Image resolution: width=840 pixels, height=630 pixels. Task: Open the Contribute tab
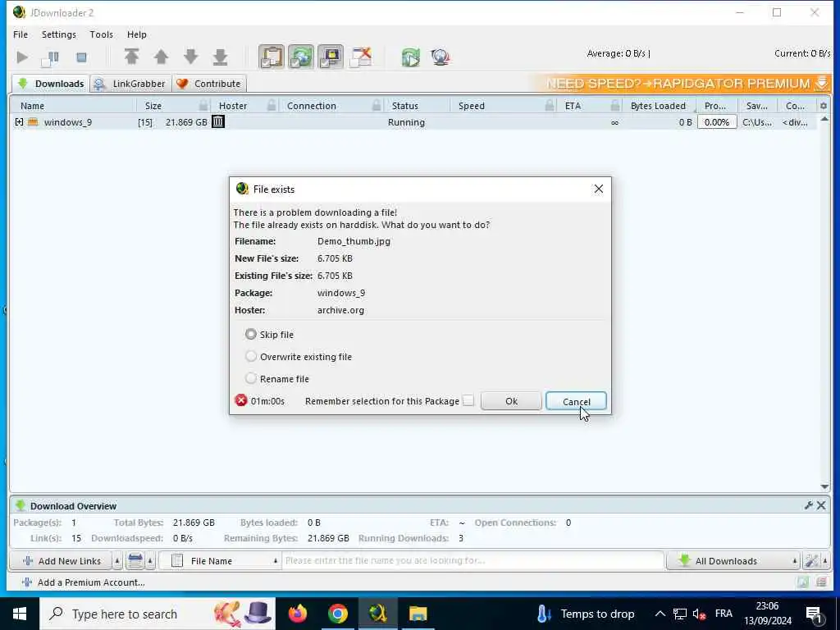point(209,84)
